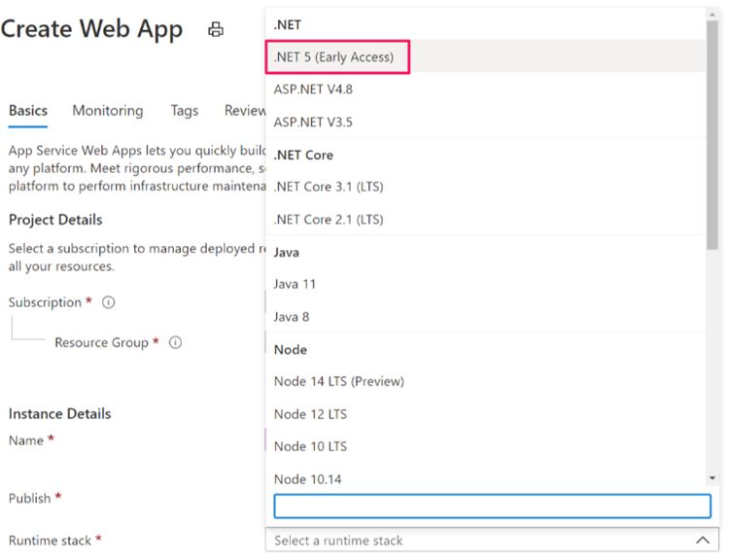This screenshot has width=730, height=560.
Task: Select Node 10.14 runtime
Action: [307, 479]
